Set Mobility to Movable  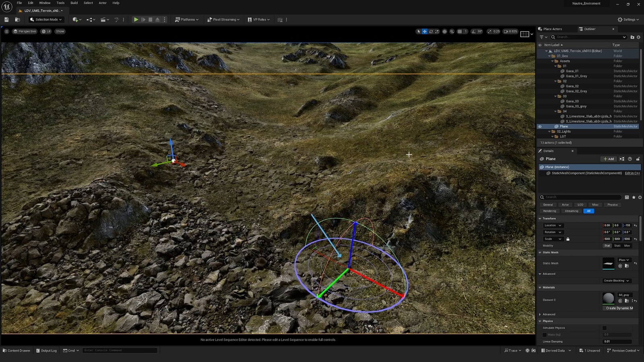tap(627, 246)
